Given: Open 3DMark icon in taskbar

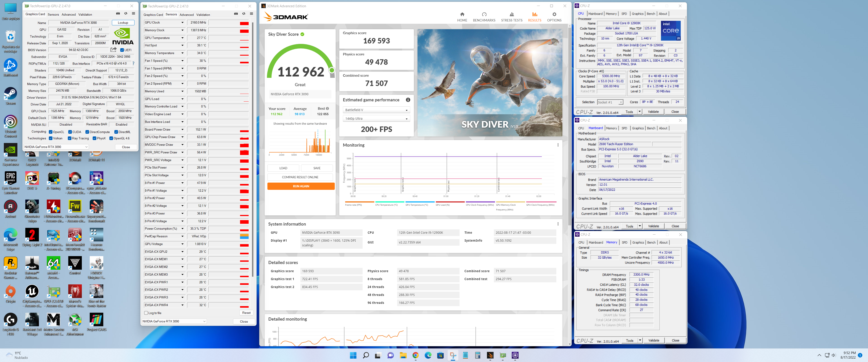Looking at the screenshot, I should click(490, 355).
